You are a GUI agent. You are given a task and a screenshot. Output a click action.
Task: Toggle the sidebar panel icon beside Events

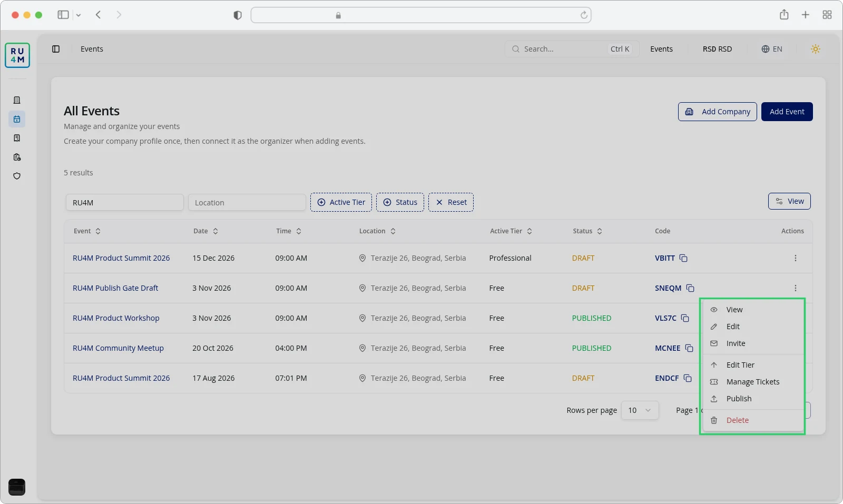click(56, 49)
